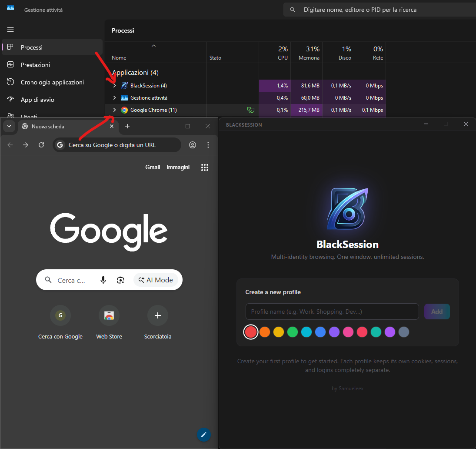Open the Web Store shortcut
Viewport: 476px width, 449px height.
tap(109, 322)
